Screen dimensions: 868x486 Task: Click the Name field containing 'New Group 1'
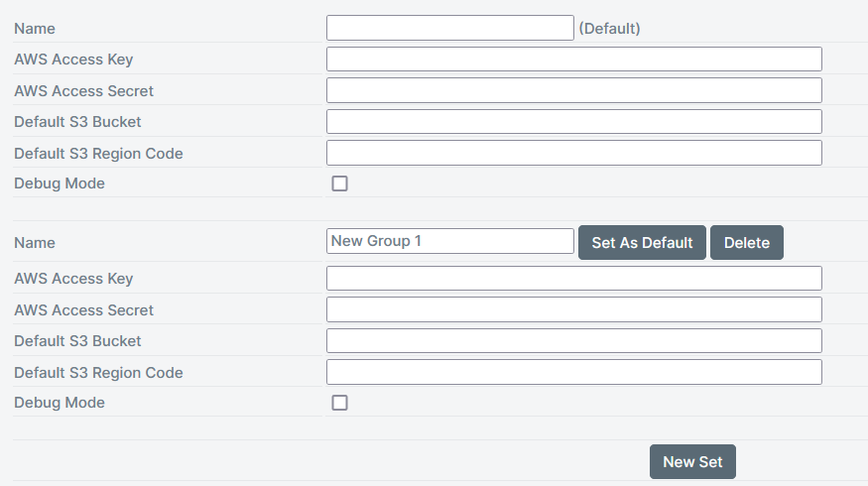(x=449, y=241)
